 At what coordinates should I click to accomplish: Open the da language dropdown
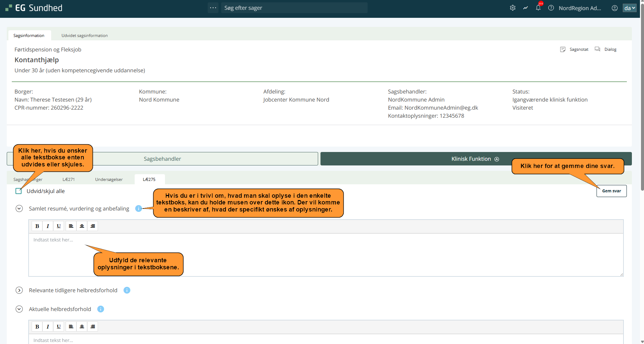[629, 8]
